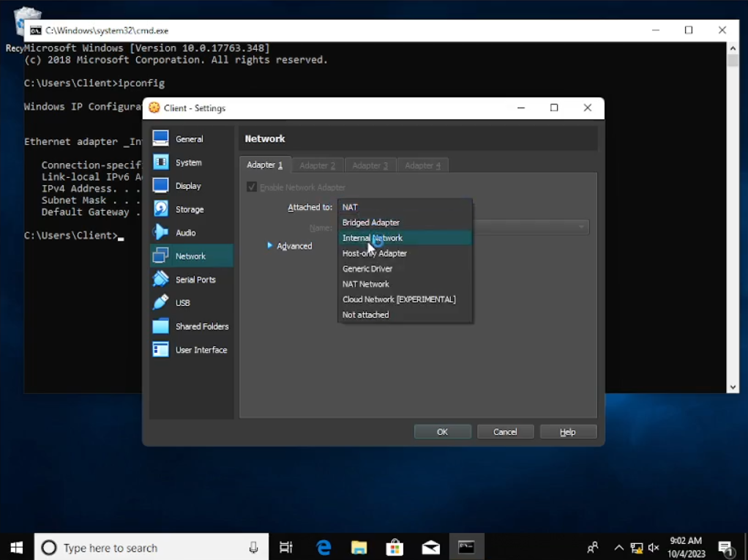Screen dimensions: 748x560
Task: Switch to the Adapter 2 tab
Action: coord(317,165)
